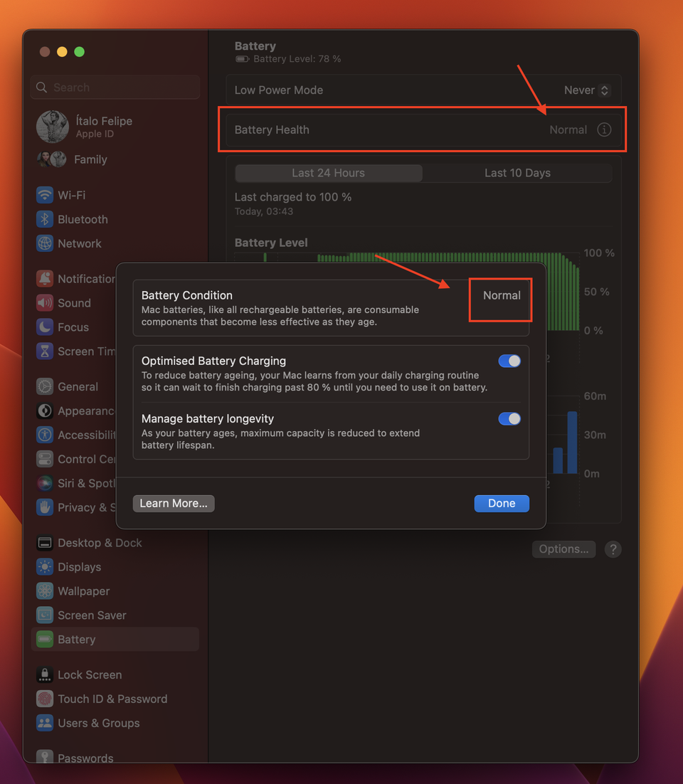
Task: Open the Screen Time hourglass icon
Action: tap(45, 351)
